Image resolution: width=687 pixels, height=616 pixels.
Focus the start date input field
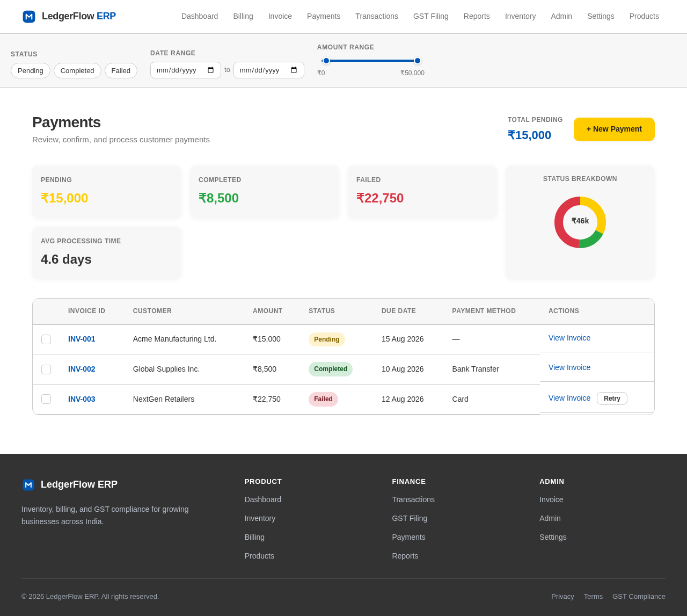pos(186,70)
